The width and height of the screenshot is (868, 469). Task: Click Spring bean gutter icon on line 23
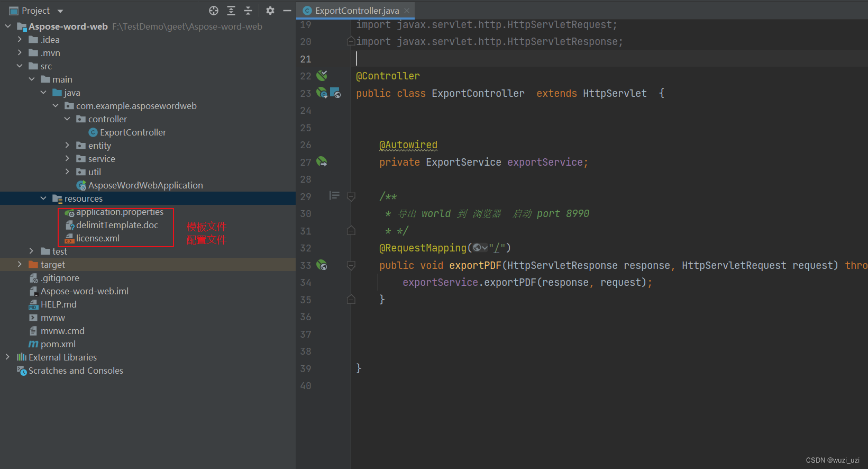pyautogui.click(x=322, y=93)
